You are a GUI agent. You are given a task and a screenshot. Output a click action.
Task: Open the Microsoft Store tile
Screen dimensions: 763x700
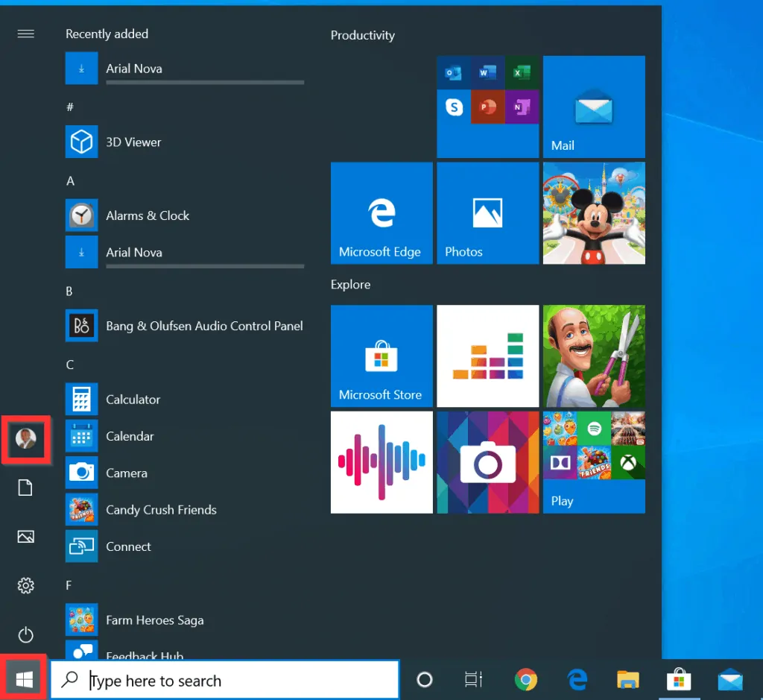click(x=381, y=356)
